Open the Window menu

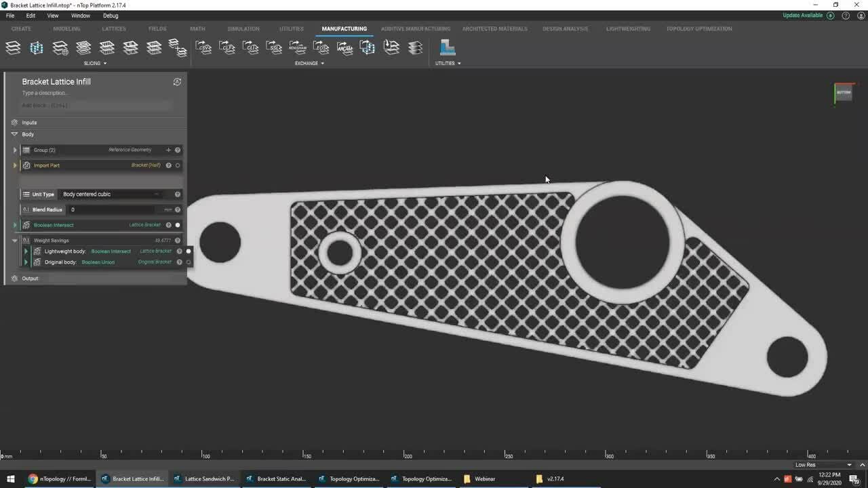[80, 16]
